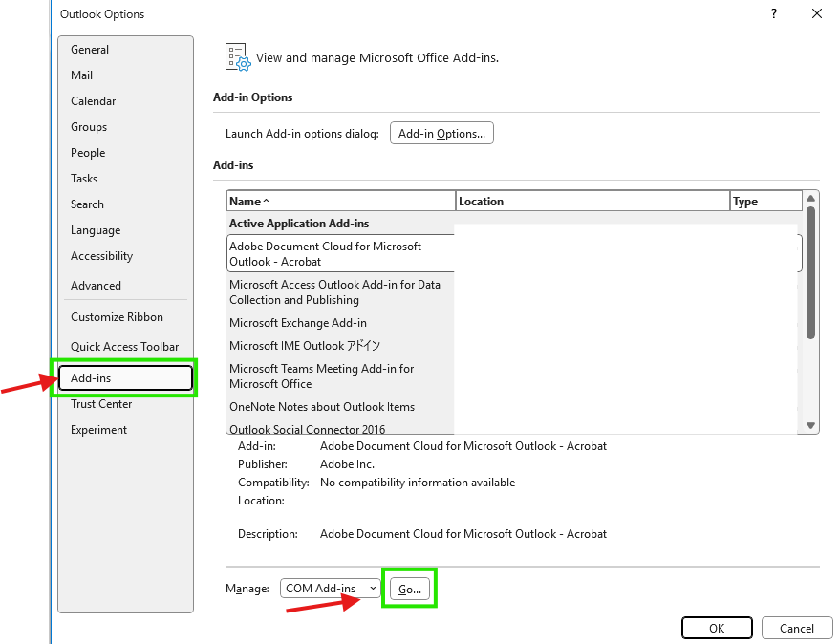Click Adobe Inc. publisher text

347,464
